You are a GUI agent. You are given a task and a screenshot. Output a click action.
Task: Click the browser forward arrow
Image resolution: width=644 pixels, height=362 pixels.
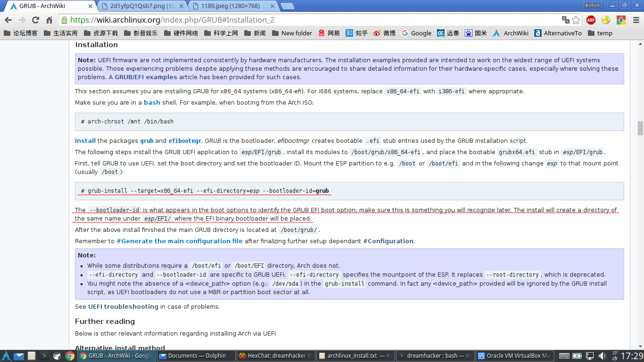(x=22, y=20)
